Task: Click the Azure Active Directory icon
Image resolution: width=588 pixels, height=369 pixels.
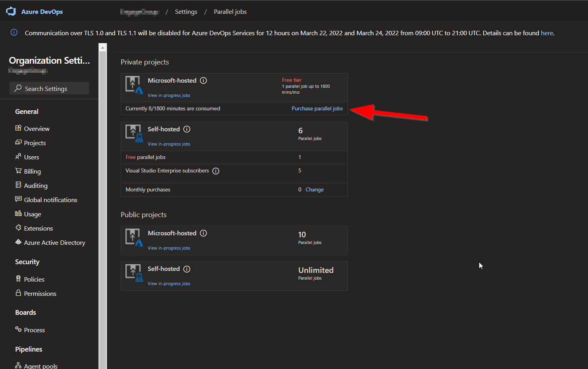Action: 18,242
